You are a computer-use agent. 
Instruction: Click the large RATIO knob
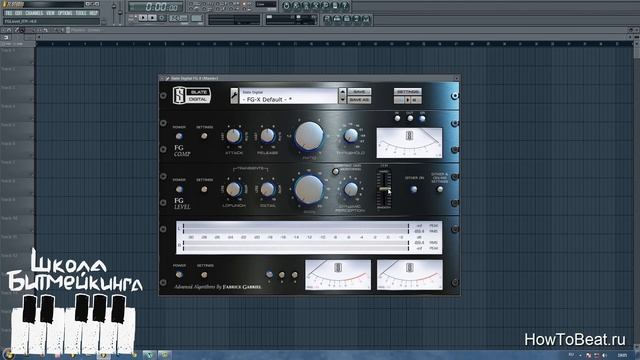[309, 136]
